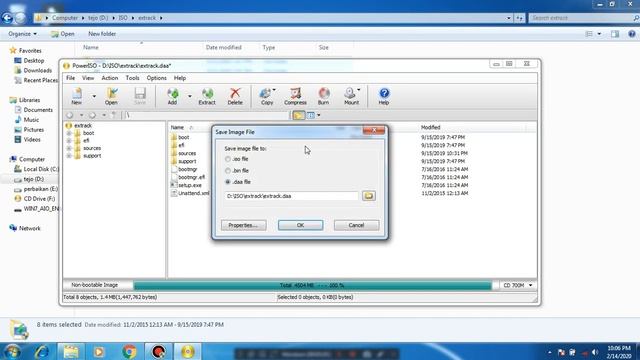Click the Windows Start button
The image size is (640, 360).
[12, 351]
